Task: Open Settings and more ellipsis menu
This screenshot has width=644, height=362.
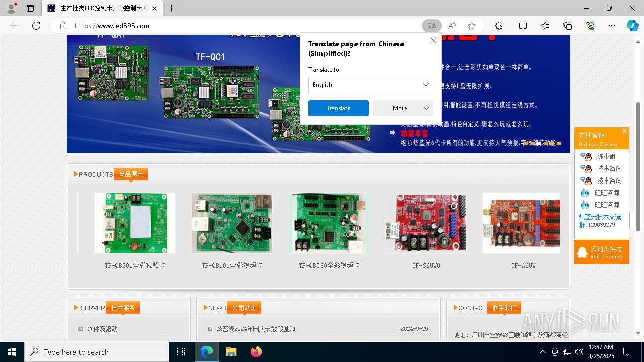Action: pos(612,26)
